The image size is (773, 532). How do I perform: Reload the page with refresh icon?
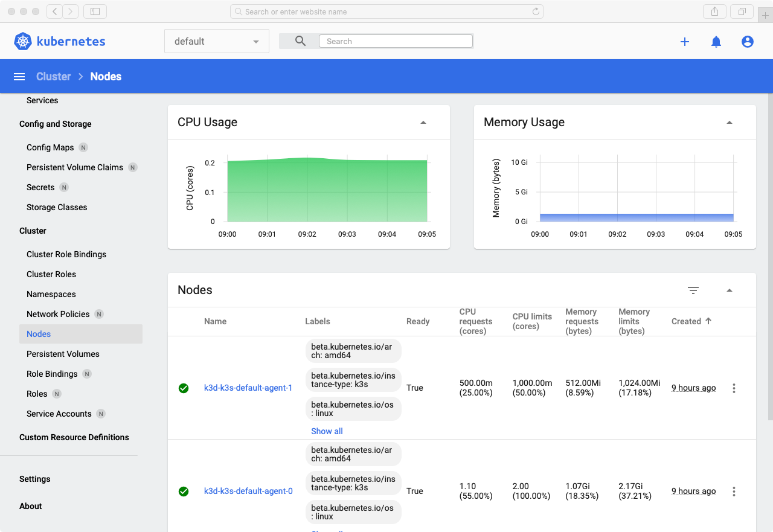[x=536, y=11]
